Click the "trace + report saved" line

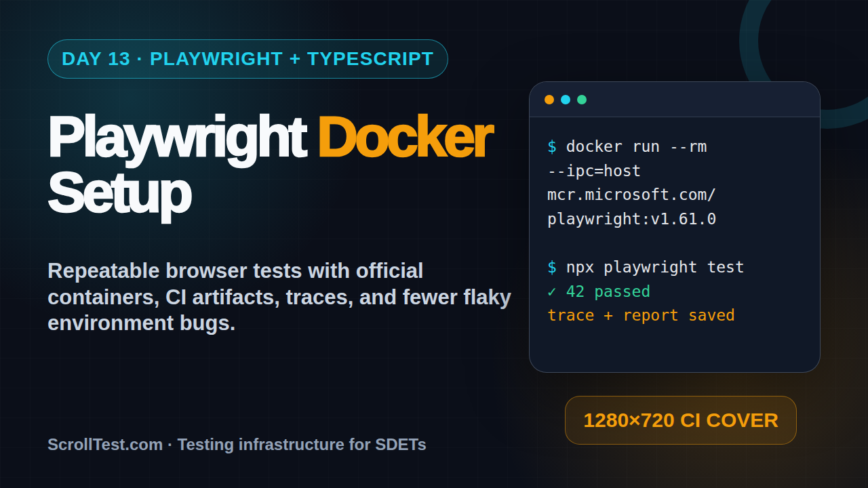[641, 316]
